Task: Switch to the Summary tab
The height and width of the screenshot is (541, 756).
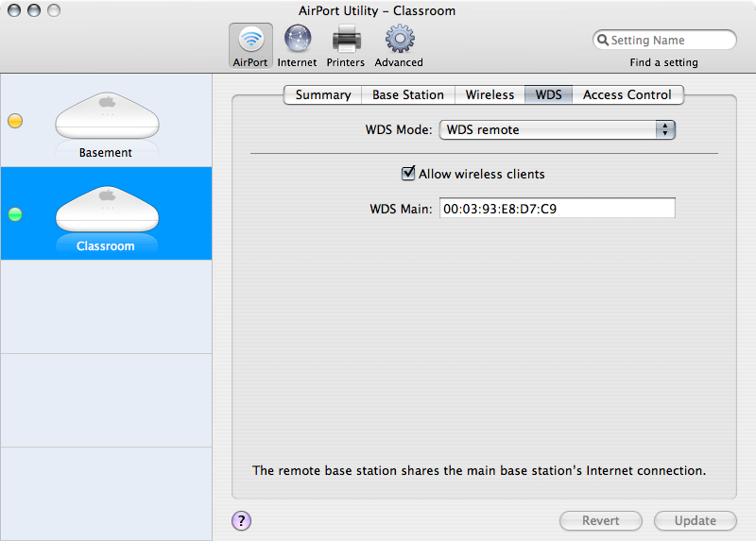Action: pyautogui.click(x=322, y=95)
